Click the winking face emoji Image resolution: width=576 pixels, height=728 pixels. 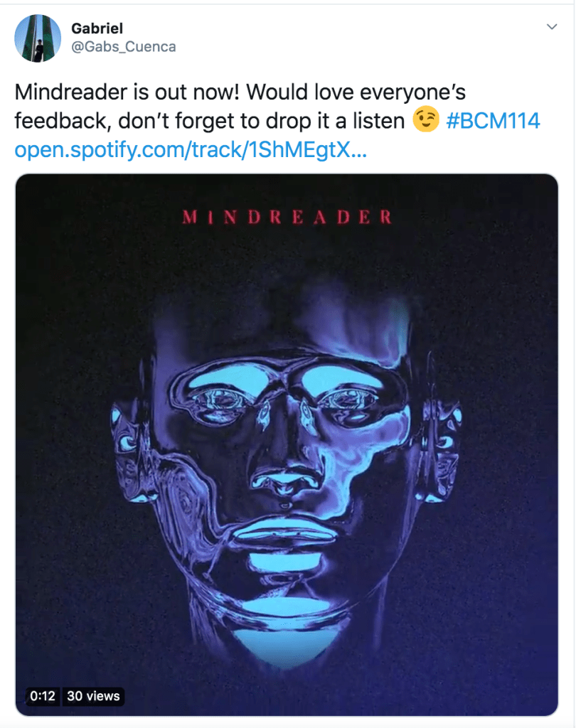pos(426,119)
